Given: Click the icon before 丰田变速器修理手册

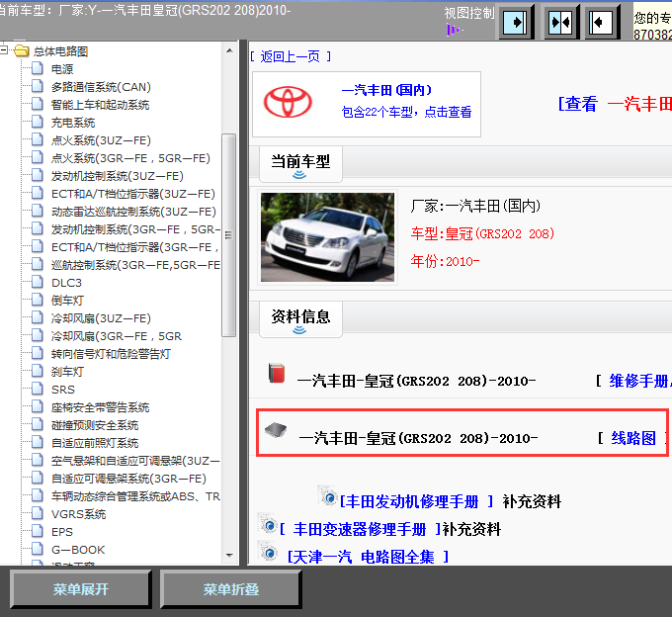Looking at the screenshot, I should point(268,523).
